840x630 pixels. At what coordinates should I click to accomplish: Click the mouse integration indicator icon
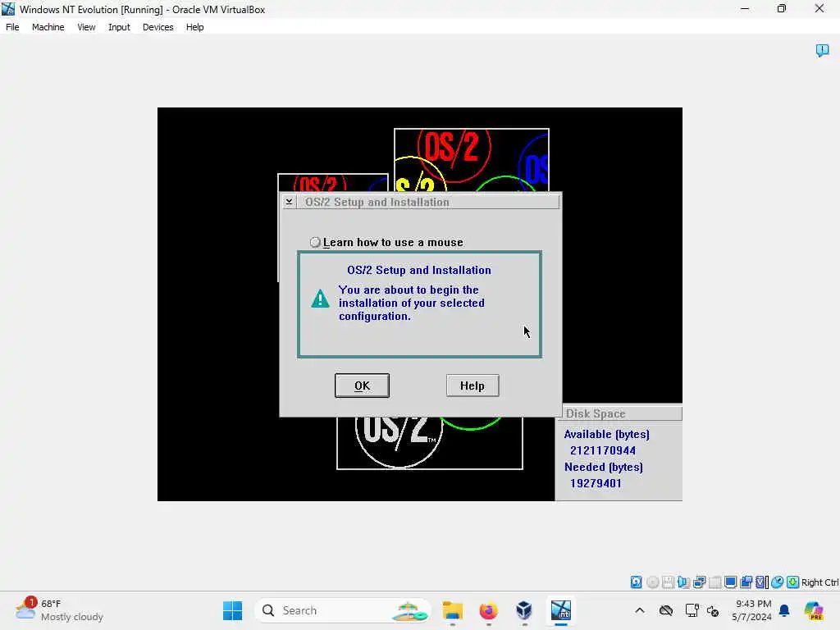pos(778,582)
